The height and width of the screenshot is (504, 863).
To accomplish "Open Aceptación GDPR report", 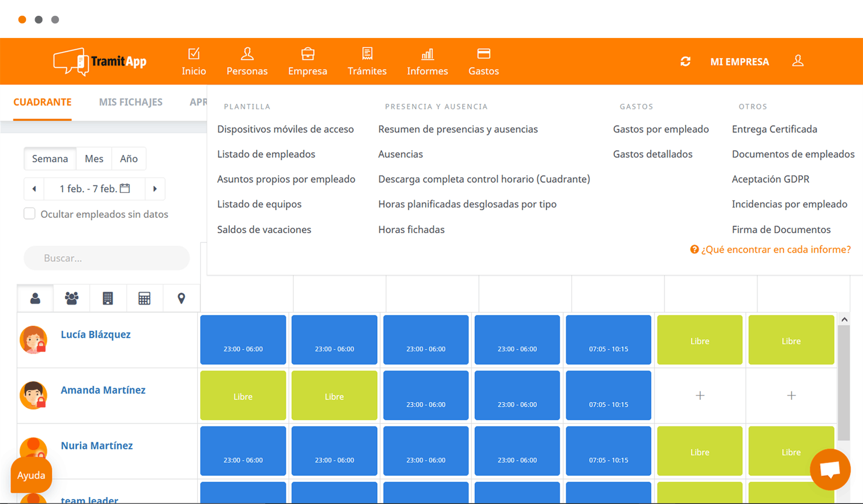I will pos(771,179).
